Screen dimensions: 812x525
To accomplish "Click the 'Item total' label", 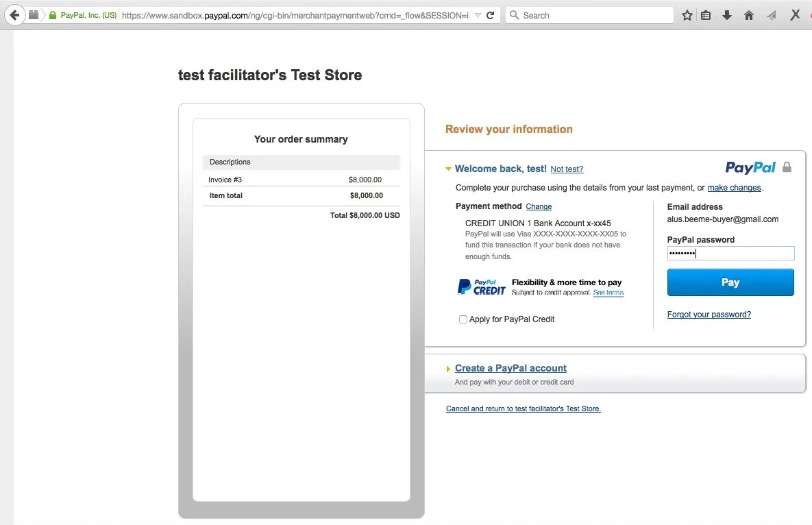I will coord(226,196).
